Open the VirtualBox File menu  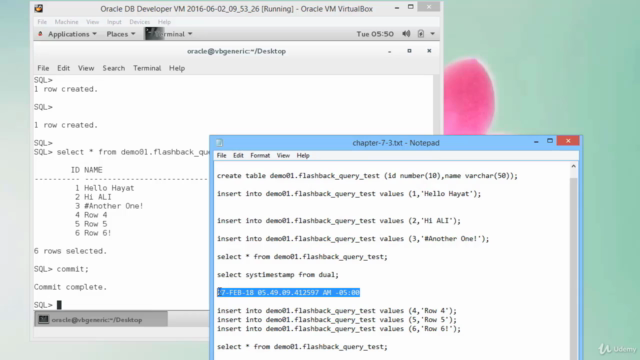pos(42,22)
